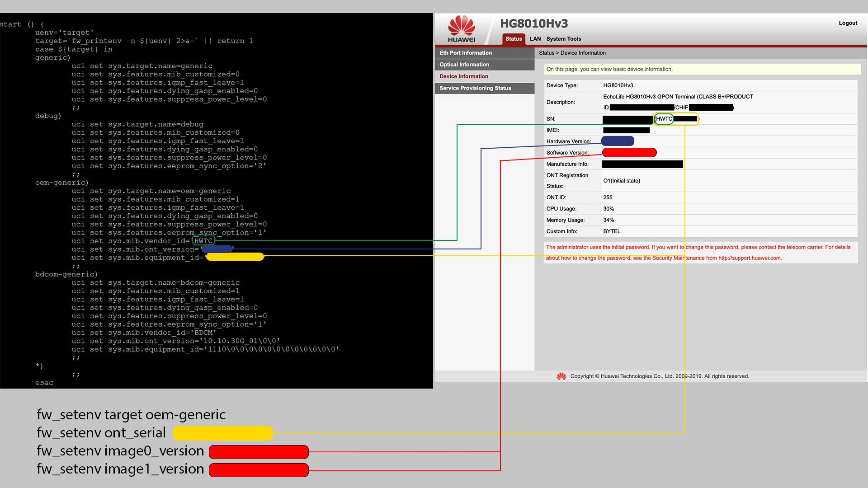Click the bdcom-generic) case label in terminal
868x488 pixels.
[66, 275]
